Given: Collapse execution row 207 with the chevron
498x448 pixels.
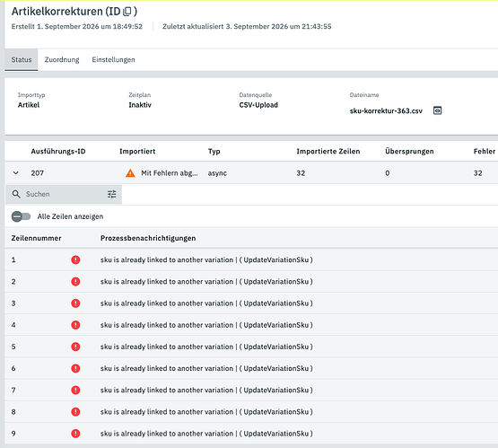Looking at the screenshot, I should tap(16, 173).
